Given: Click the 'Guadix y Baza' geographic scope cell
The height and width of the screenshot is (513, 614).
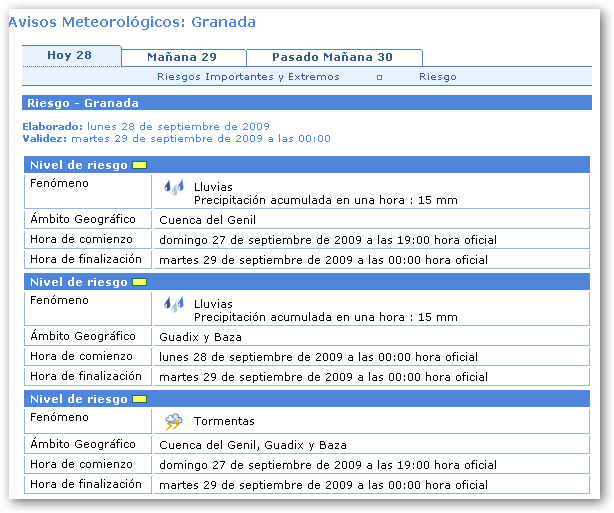Looking at the screenshot, I should click(x=200, y=337).
